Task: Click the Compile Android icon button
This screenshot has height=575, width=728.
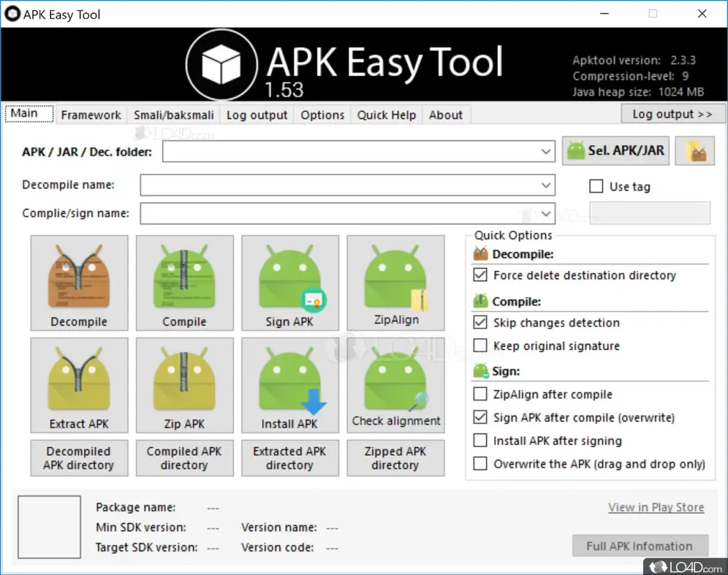Action: click(x=185, y=283)
